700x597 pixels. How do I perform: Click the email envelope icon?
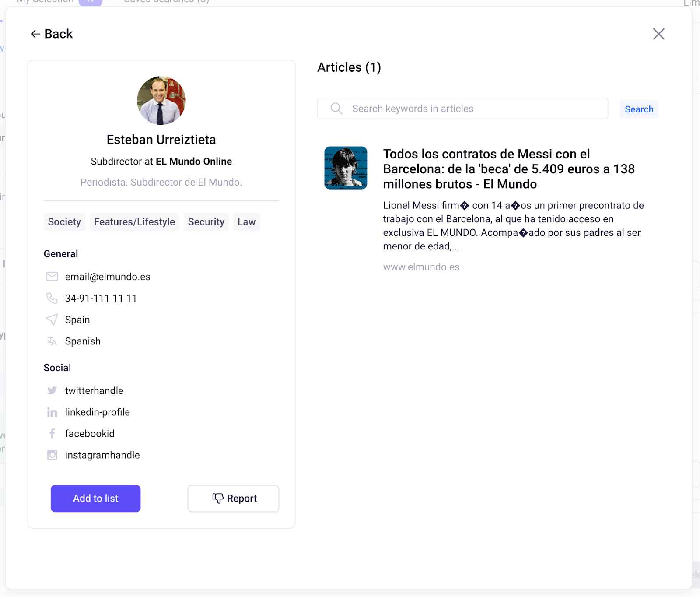pyautogui.click(x=52, y=277)
